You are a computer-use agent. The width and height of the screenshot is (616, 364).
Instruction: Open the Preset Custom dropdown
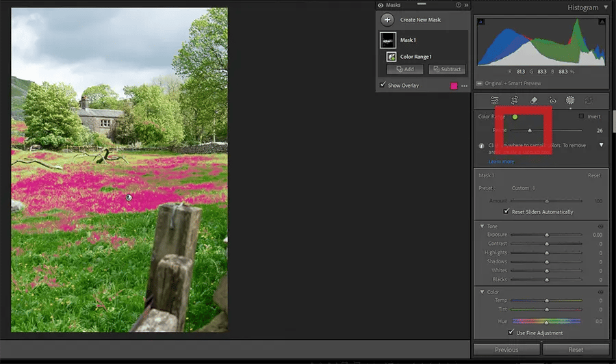coord(524,188)
